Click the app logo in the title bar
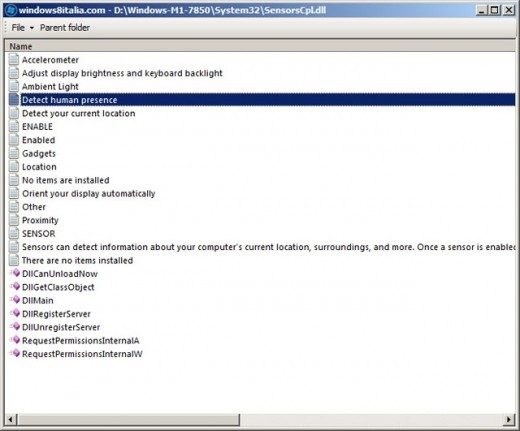Image resolution: width=520 pixels, height=431 pixels. (x=11, y=10)
